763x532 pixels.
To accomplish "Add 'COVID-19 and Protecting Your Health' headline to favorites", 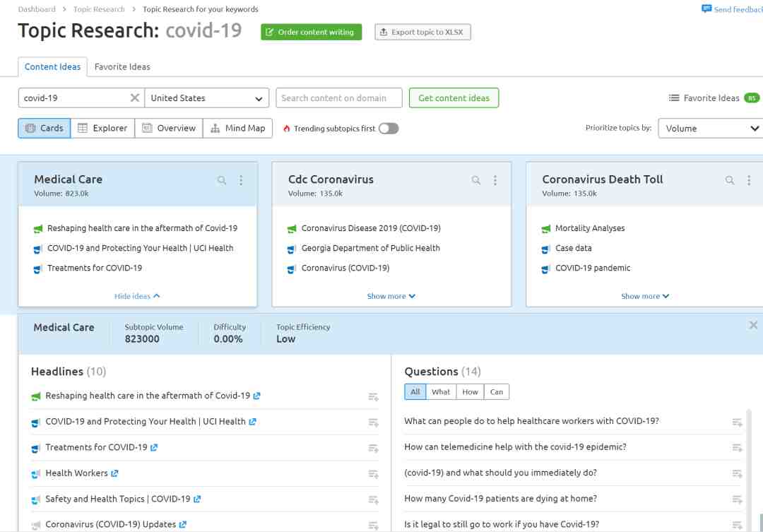I will 373,422.
